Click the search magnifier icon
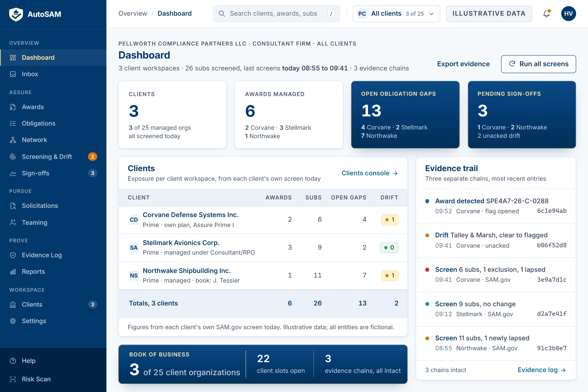Image resolution: width=588 pixels, height=392 pixels. [x=222, y=14]
